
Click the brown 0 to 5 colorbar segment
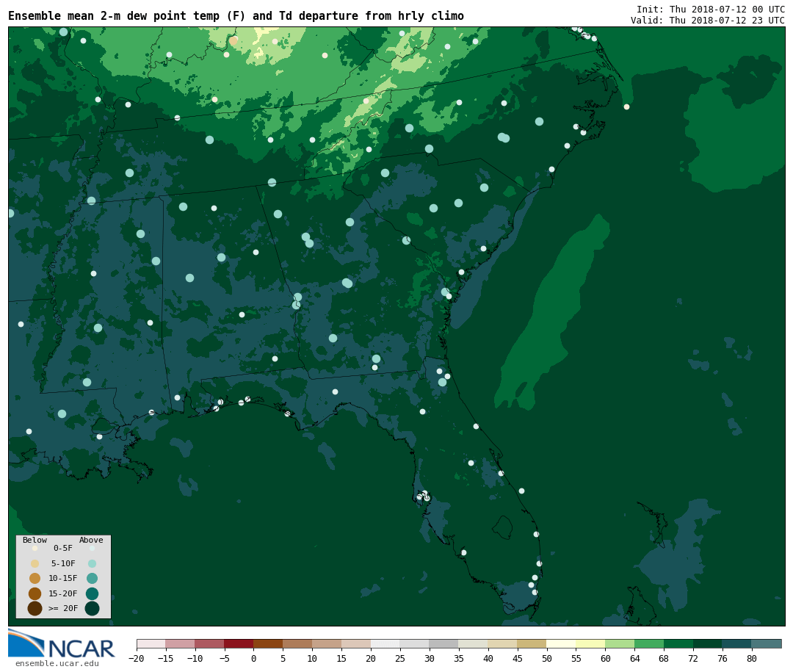pos(268,643)
